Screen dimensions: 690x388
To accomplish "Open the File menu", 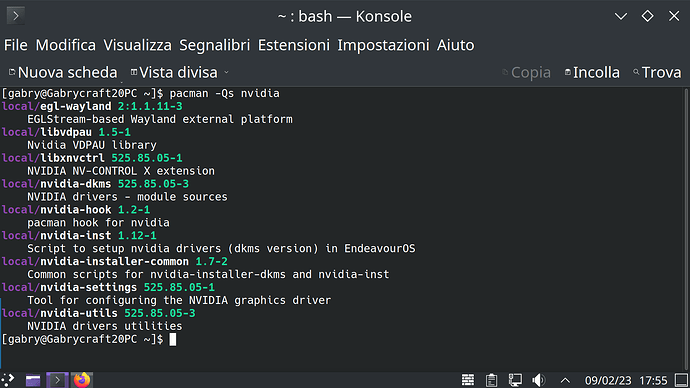I will click(x=16, y=45).
